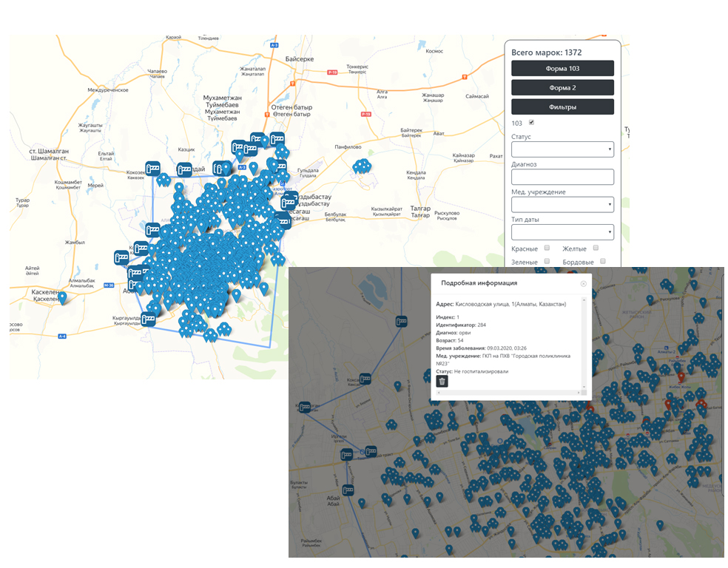Click checkpoint icon overlapping Боралдай label

(184, 169)
